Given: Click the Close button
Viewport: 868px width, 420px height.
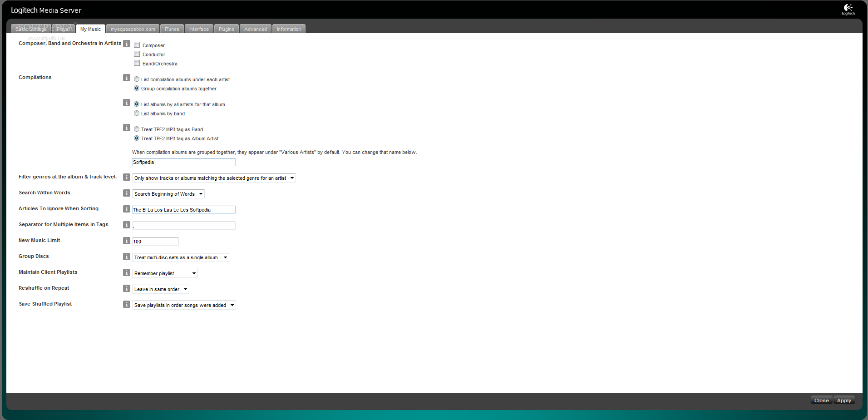Looking at the screenshot, I should click(x=821, y=400).
